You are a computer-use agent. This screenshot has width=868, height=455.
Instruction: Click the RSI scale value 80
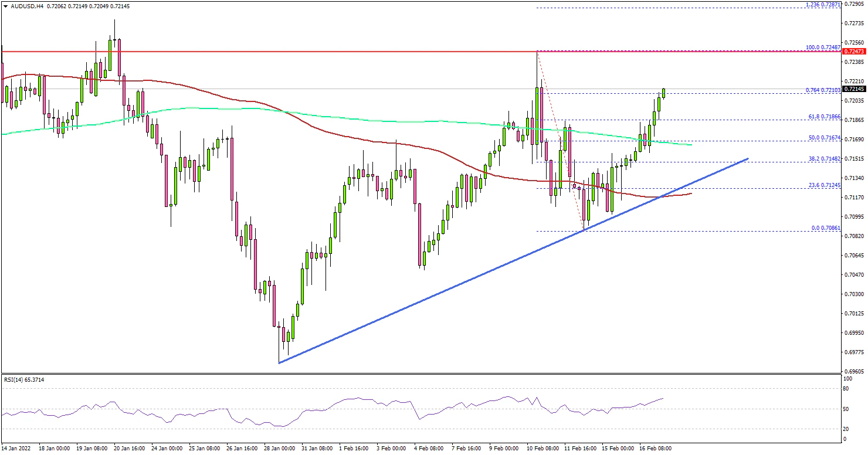pos(845,388)
